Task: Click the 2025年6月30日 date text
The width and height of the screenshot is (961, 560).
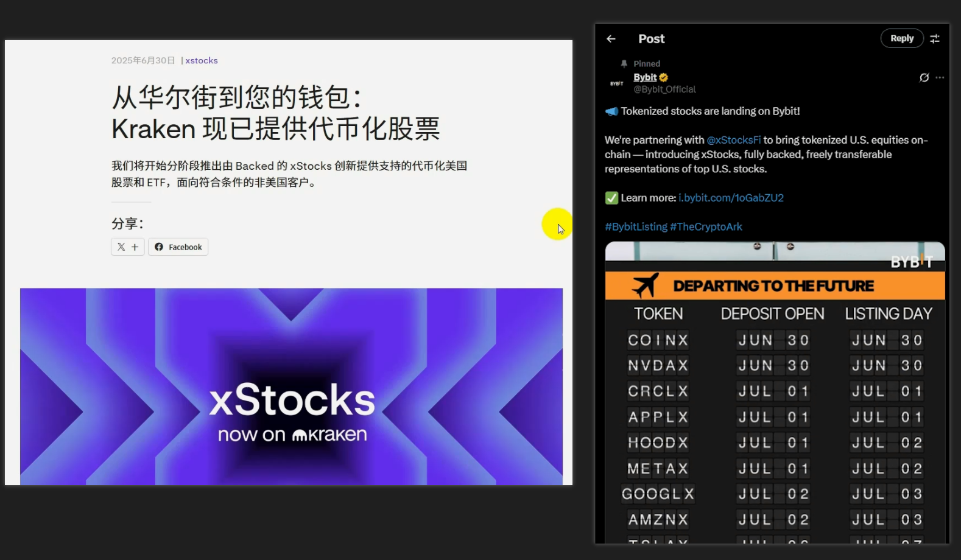Action: pyautogui.click(x=143, y=61)
